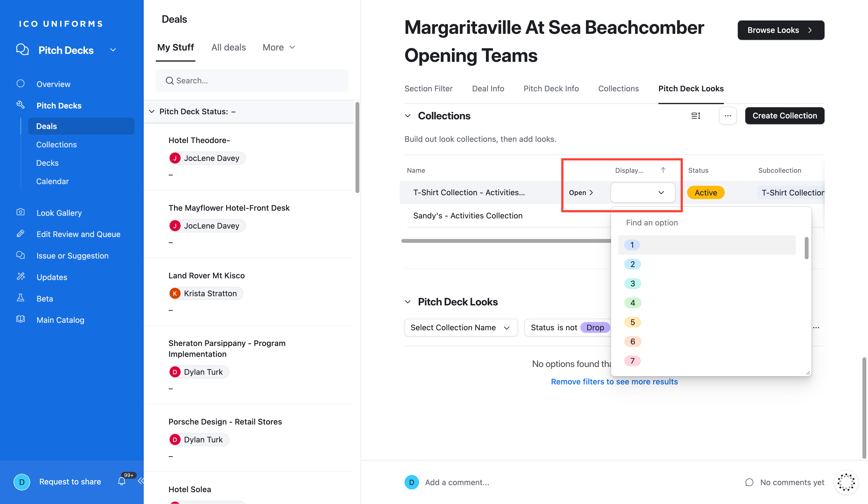
Task: Switch to the All deals tab
Action: (228, 47)
